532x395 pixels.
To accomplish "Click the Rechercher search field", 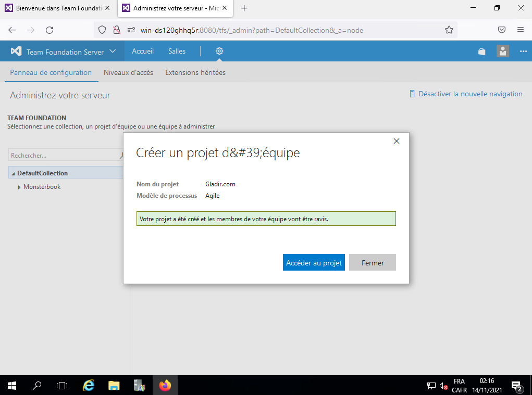I will tap(65, 155).
